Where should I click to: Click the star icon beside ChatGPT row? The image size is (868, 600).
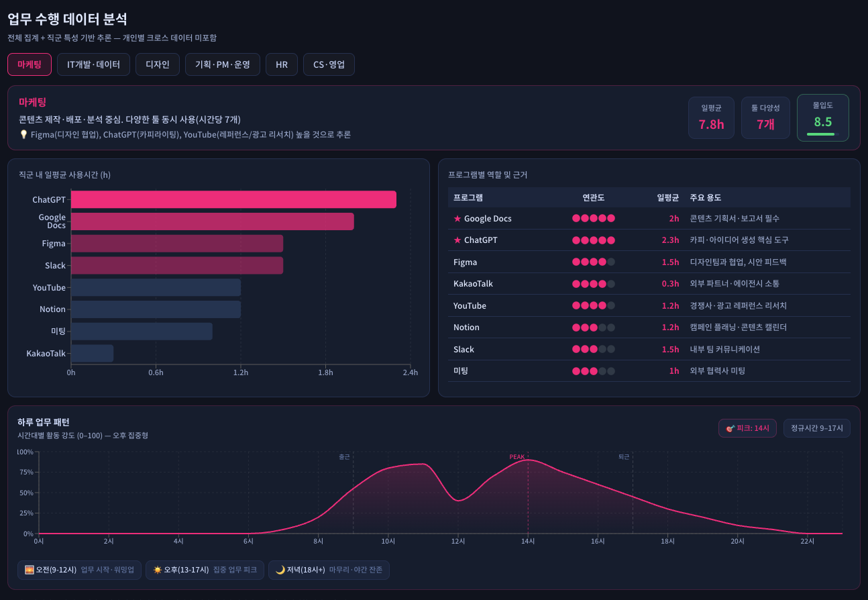pyautogui.click(x=457, y=240)
